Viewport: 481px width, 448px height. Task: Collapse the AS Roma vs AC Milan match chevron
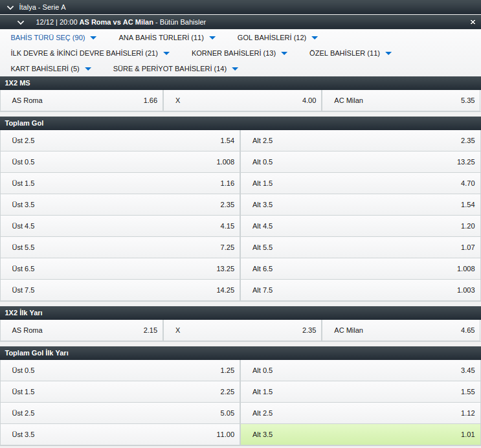pyautogui.click(x=21, y=23)
